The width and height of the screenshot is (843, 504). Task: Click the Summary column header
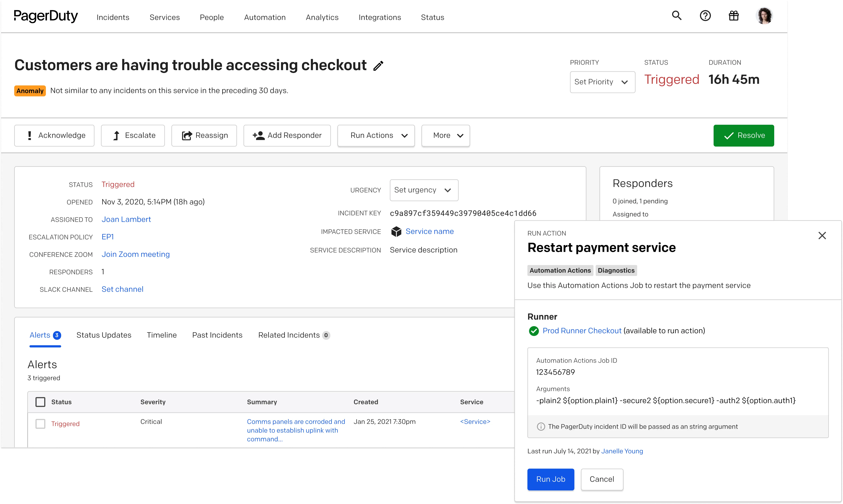click(262, 402)
